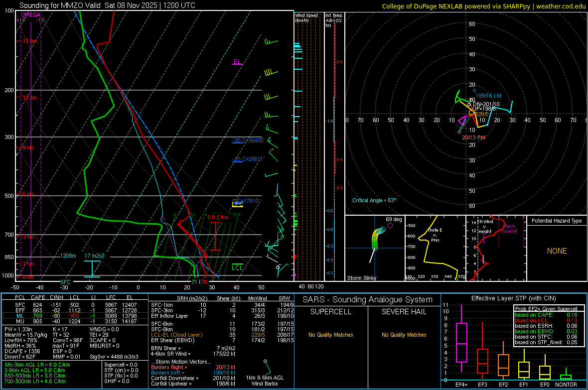
Task: Click the DN=201/10 Corfidi label on the hodograph
Action: pos(486,104)
